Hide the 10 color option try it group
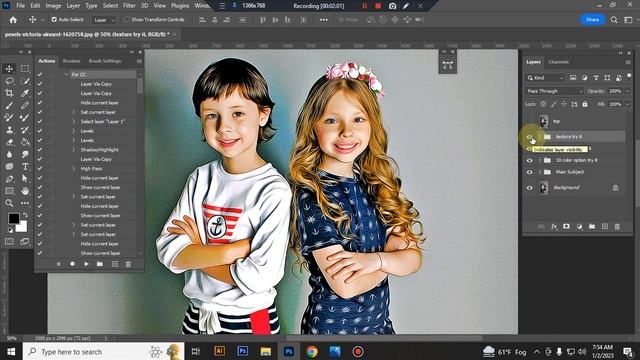Screen dimensions: 640x360 click(529, 160)
